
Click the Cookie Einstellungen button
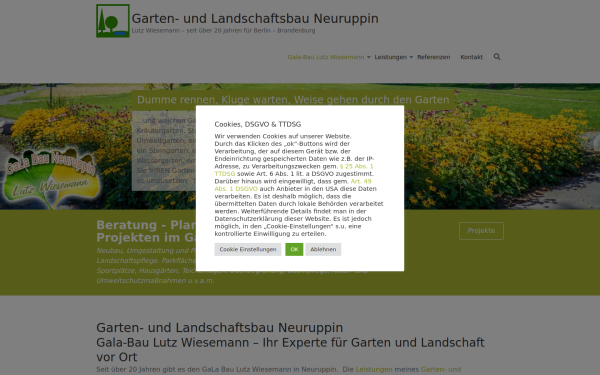[x=248, y=249]
